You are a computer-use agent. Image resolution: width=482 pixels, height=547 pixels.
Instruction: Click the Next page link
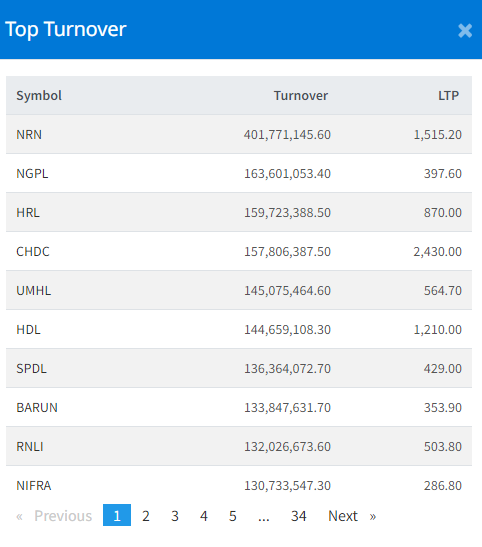click(352, 516)
